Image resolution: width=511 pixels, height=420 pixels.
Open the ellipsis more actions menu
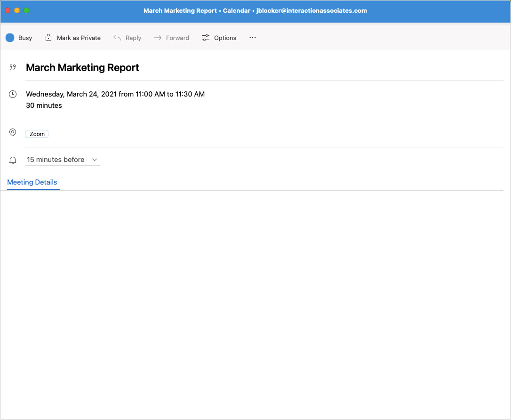click(x=253, y=38)
